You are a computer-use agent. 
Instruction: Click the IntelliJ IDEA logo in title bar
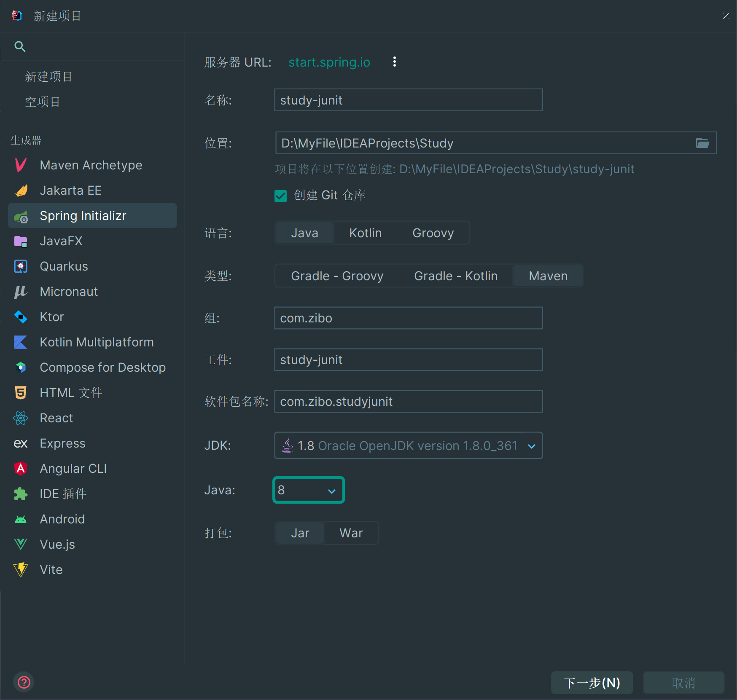[17, 16]
